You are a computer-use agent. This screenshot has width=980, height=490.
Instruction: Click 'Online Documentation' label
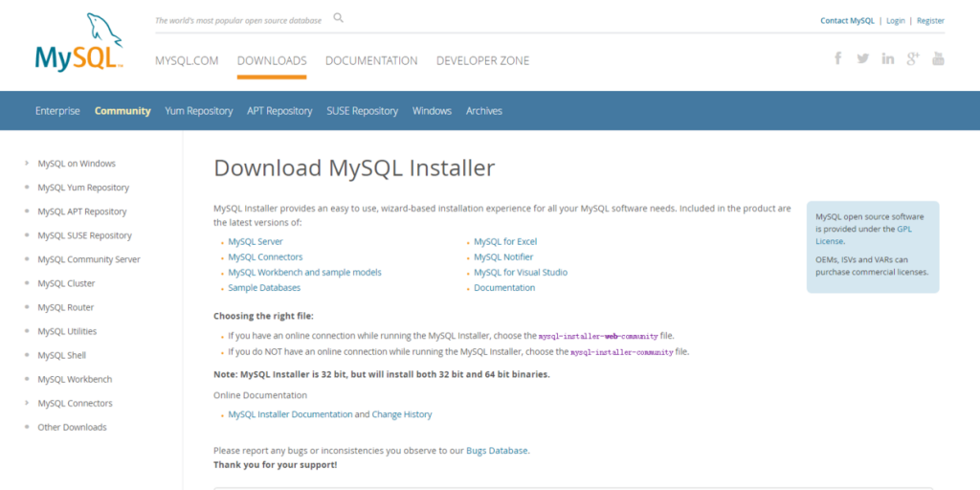pyautogui.click(x=260, y=395)
